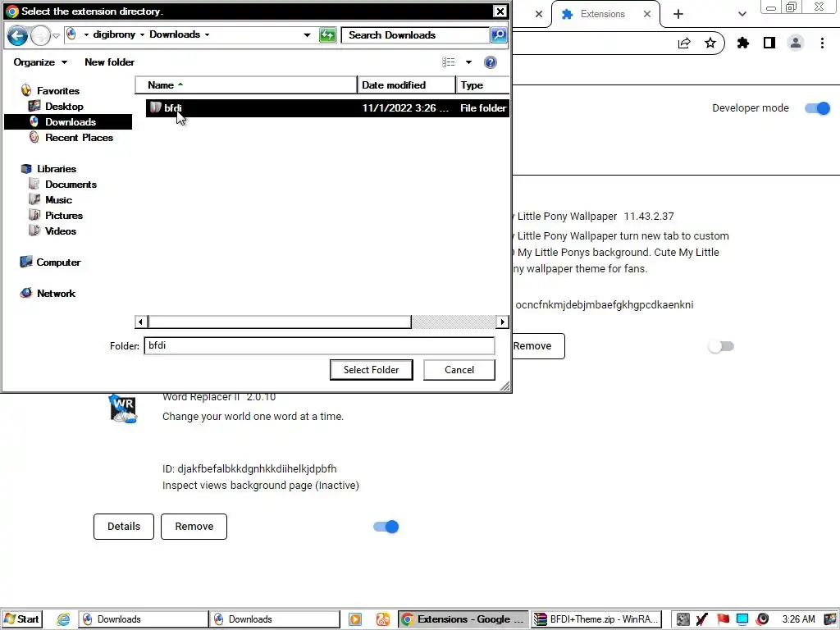Close the Select the extension directory dialog
Screen dimensions: 840x630
(500, 11)
